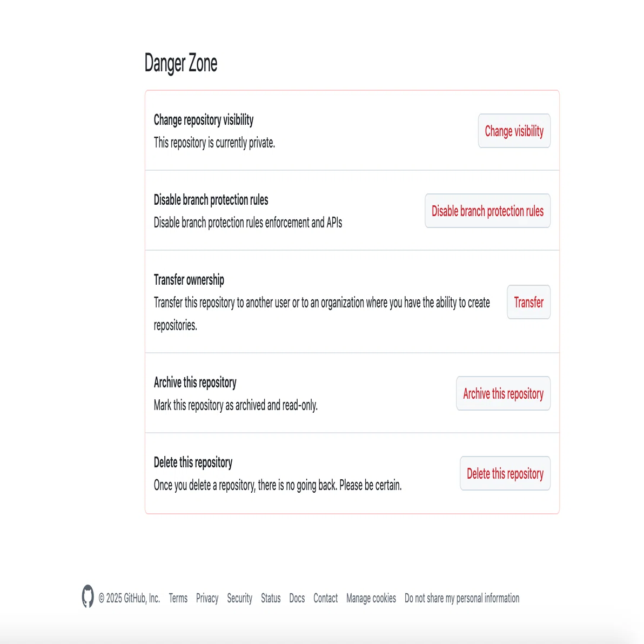Screen dimensions: 644x644
Task: Click the red Archive this repository button
Action: tap(503, 393)
